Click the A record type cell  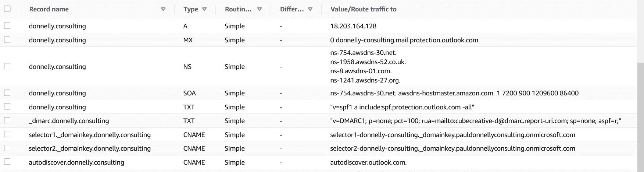(186, 26)
